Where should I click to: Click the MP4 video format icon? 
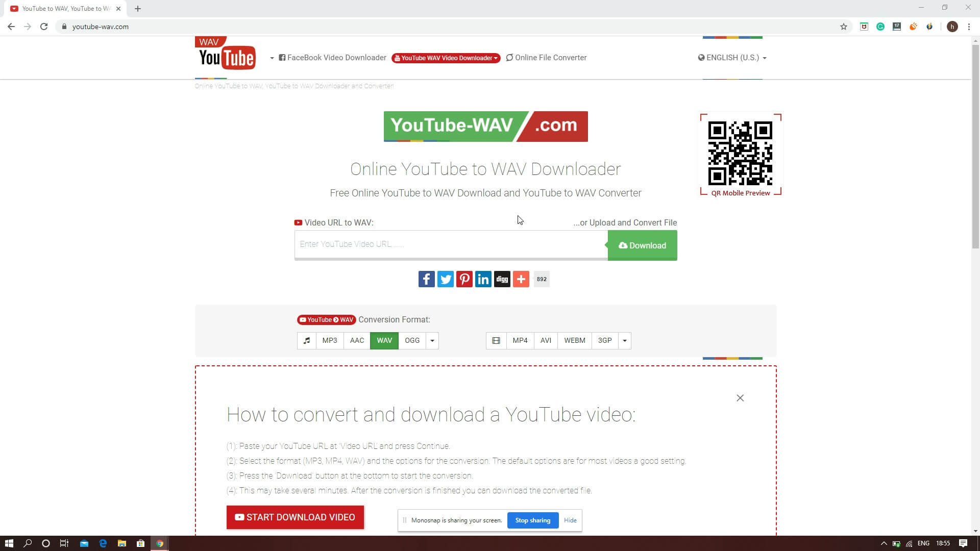pos(520,340)
